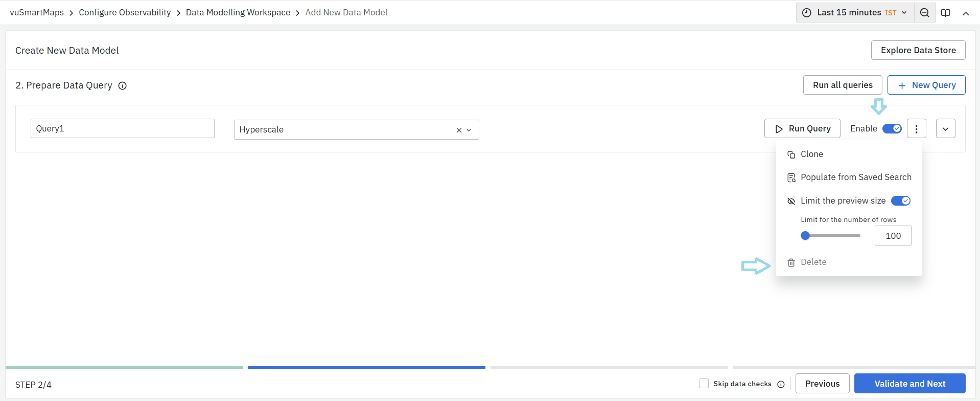Open the documentation book icon

[x=946, y=13]
